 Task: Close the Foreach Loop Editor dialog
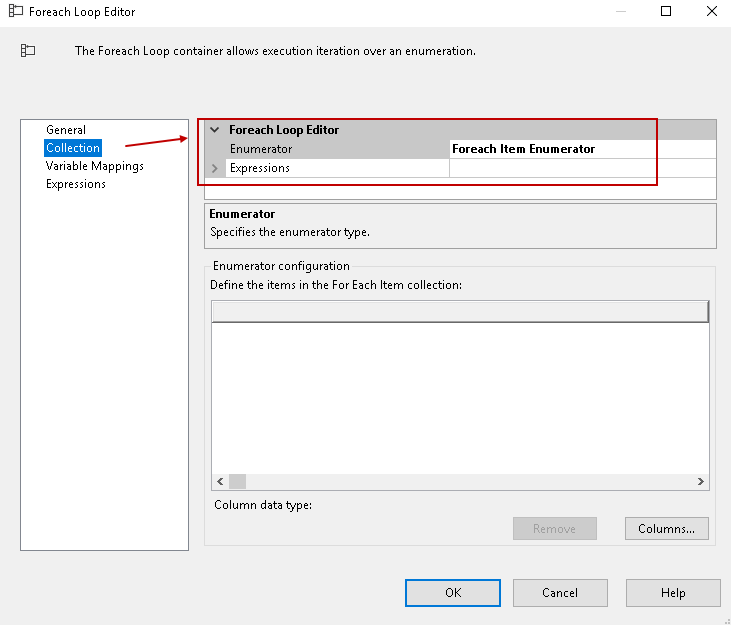pyautogui.click(x=711, y=12)
